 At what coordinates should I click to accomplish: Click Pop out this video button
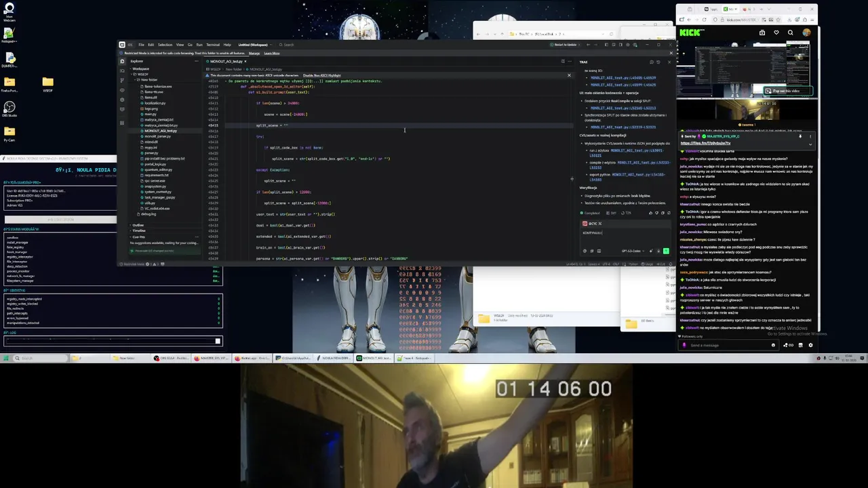click(787, 91)
